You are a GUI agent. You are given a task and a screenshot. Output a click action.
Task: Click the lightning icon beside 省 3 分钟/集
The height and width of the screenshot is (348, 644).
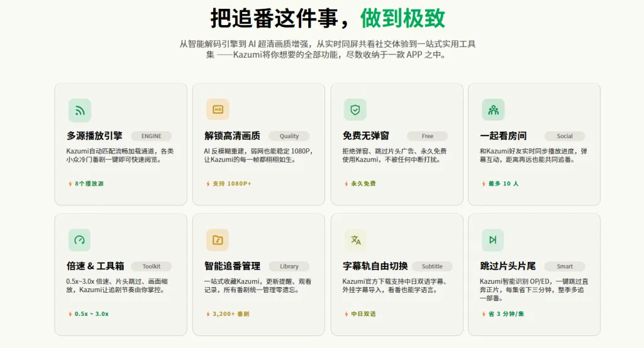(484, 314)
